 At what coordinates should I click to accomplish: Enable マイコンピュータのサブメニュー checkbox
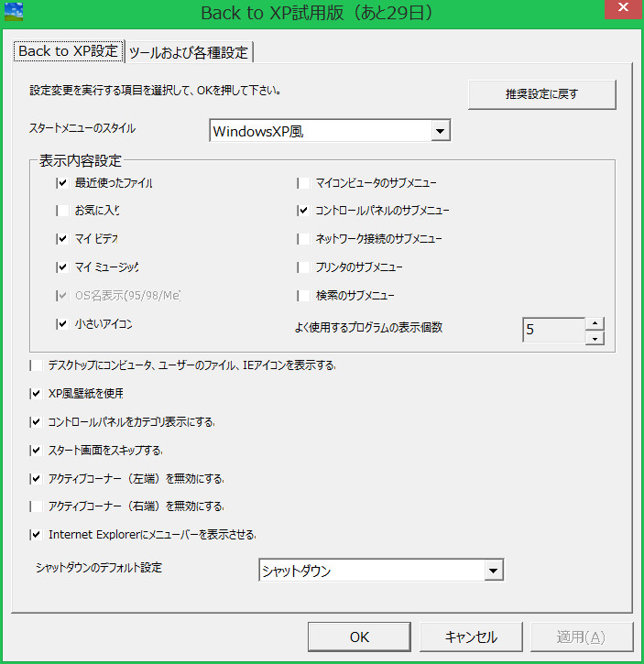point(303,183)
